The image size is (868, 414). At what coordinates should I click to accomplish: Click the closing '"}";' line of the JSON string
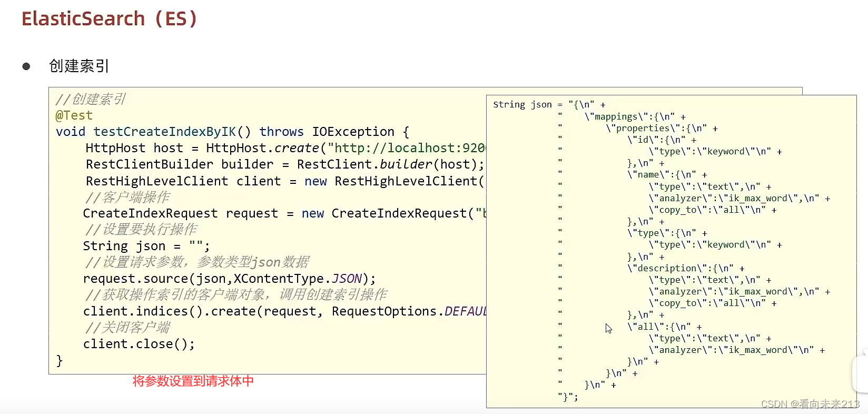pos(568,397)
